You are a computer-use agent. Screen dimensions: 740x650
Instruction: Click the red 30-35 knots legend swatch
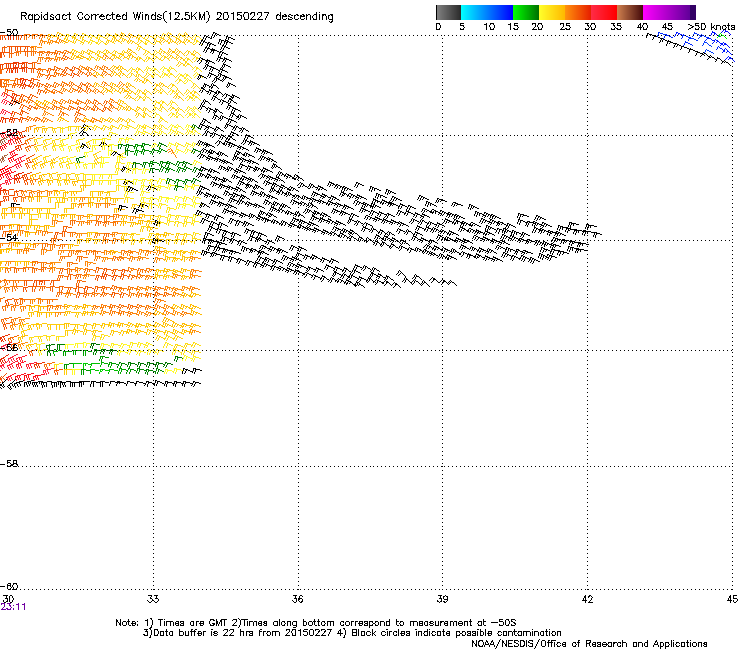point(604,12)
